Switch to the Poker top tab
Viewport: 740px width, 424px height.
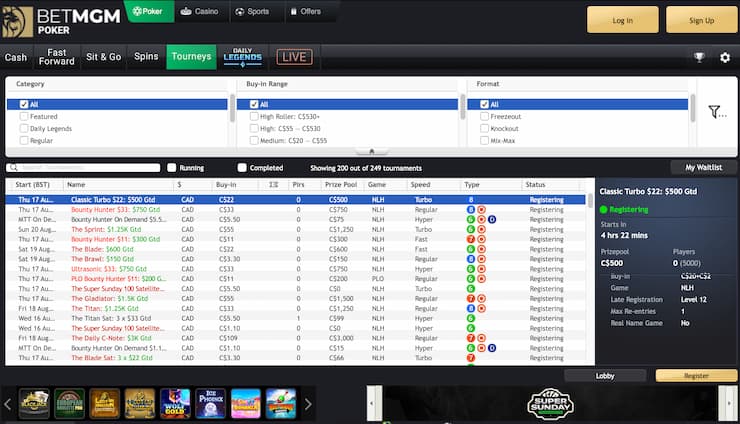click(x=148, y=11)
